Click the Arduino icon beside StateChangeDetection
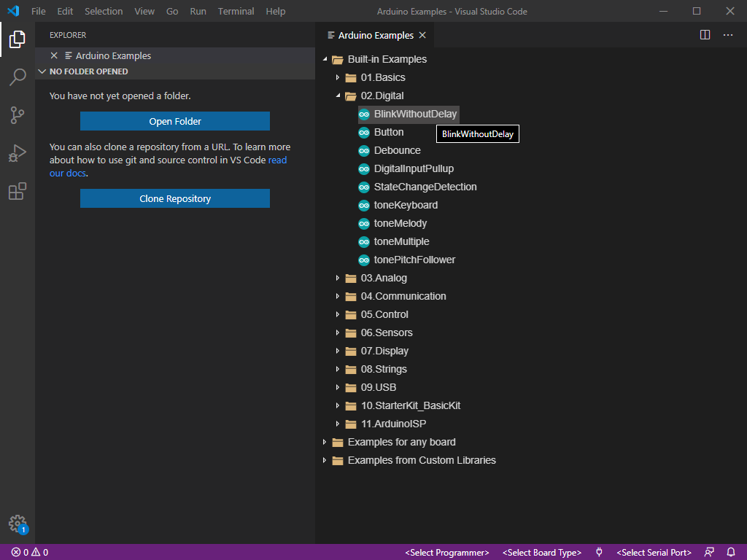The image size is (747, 560). 364,187
